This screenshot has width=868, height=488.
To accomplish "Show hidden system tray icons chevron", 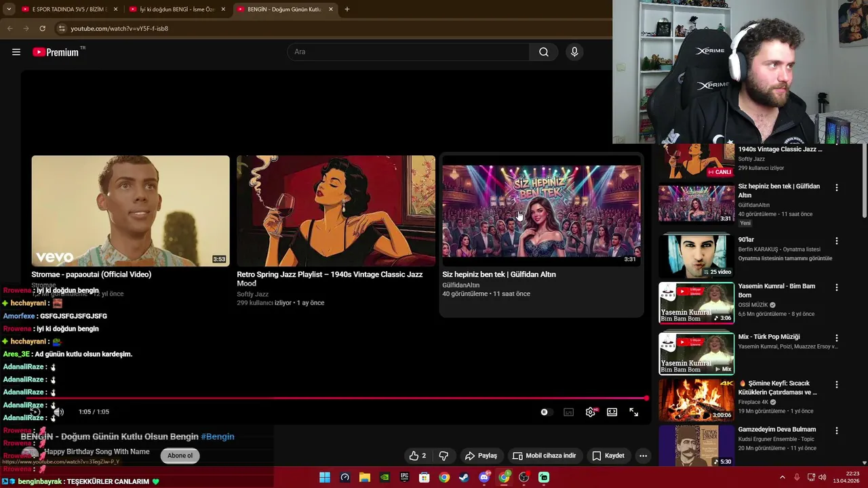I will (782, 477).
